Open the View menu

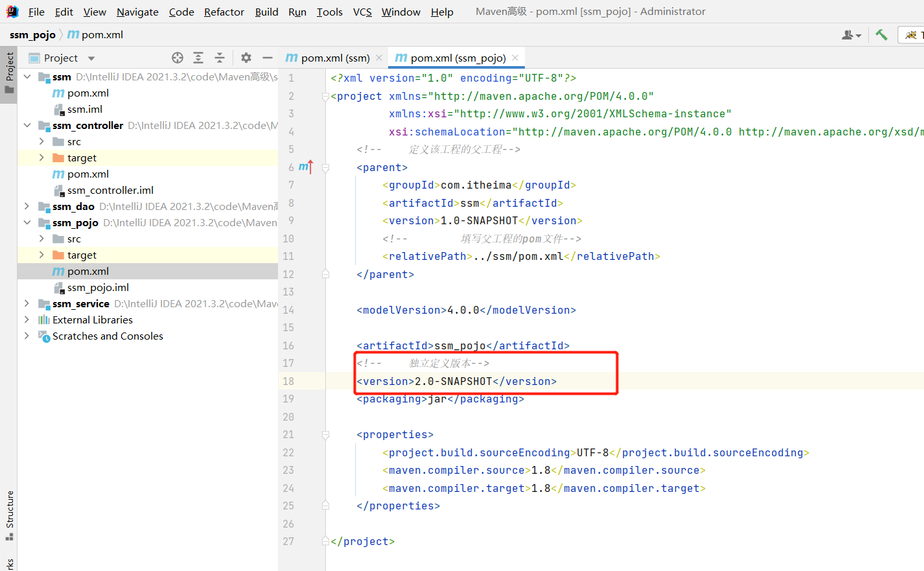95,12
